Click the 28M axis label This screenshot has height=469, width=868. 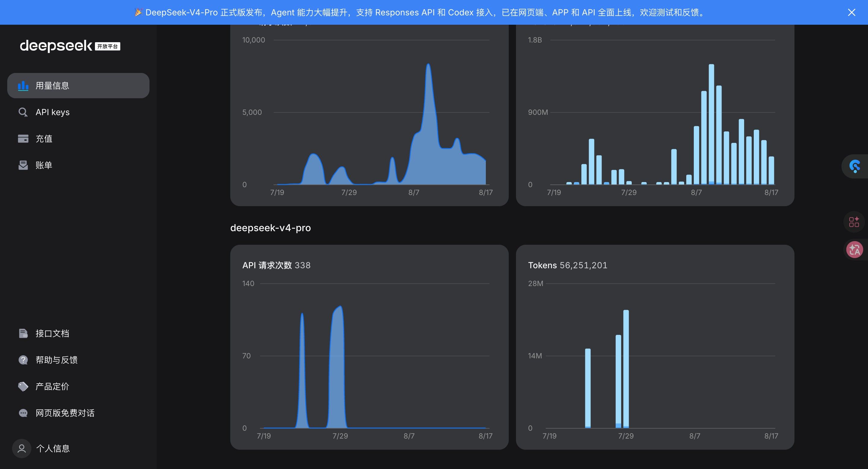pyautogui.click(x=536, y=283)
